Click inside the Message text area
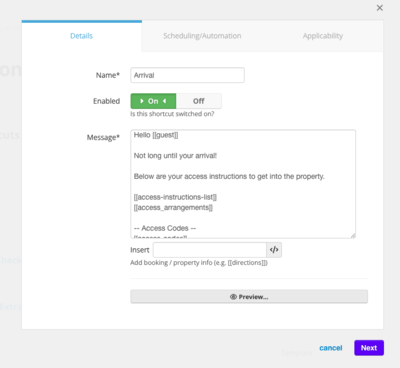Screen dimensions: 400x368 243,184
